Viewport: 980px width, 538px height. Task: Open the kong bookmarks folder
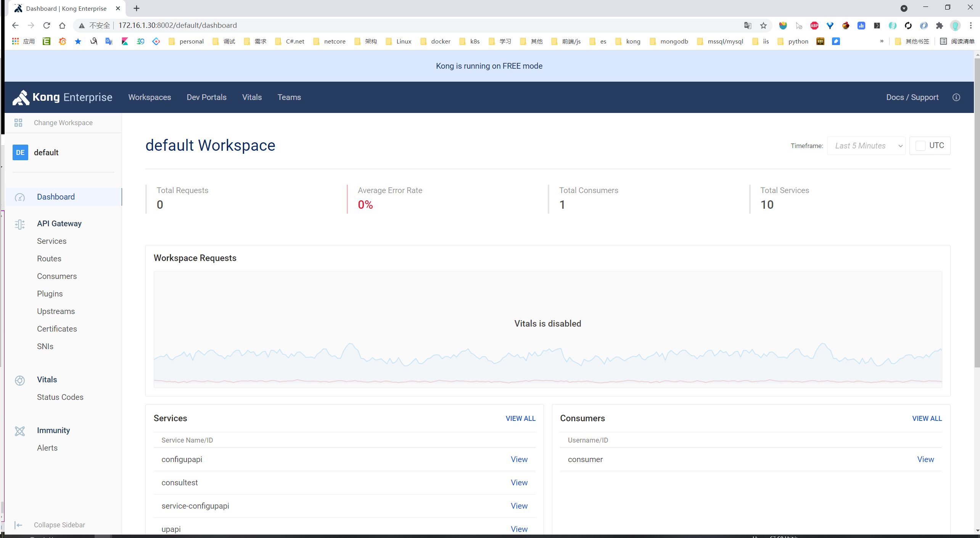tap(628, 41)
